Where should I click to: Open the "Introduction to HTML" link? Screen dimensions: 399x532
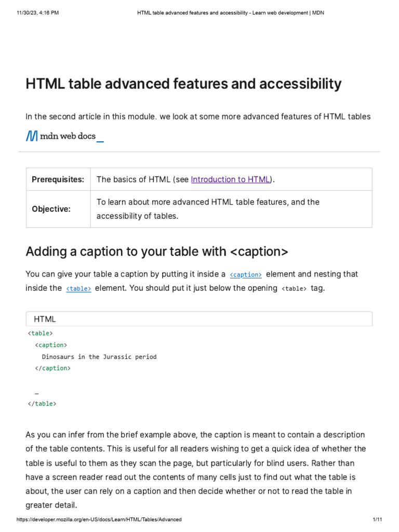[x=230, y=179]
